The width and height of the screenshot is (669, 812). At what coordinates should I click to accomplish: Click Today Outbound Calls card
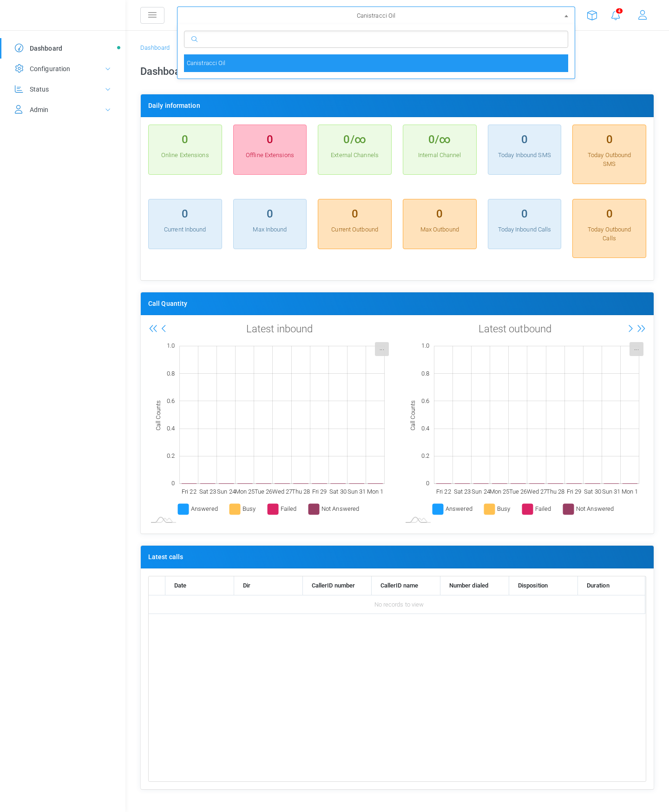click(609, 228)
